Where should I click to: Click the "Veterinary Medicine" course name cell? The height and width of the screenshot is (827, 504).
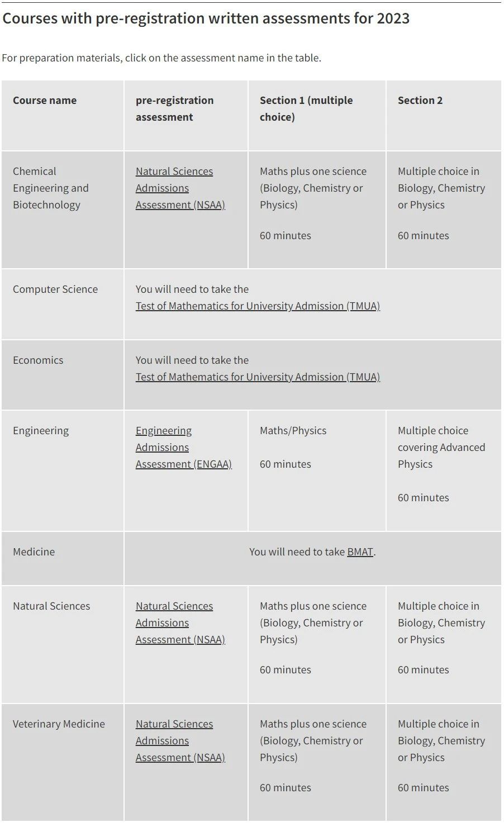point(59,724)
